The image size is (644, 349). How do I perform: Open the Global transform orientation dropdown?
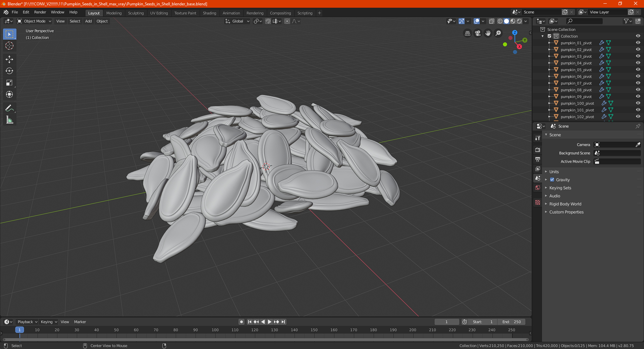[x=237, y=21]
